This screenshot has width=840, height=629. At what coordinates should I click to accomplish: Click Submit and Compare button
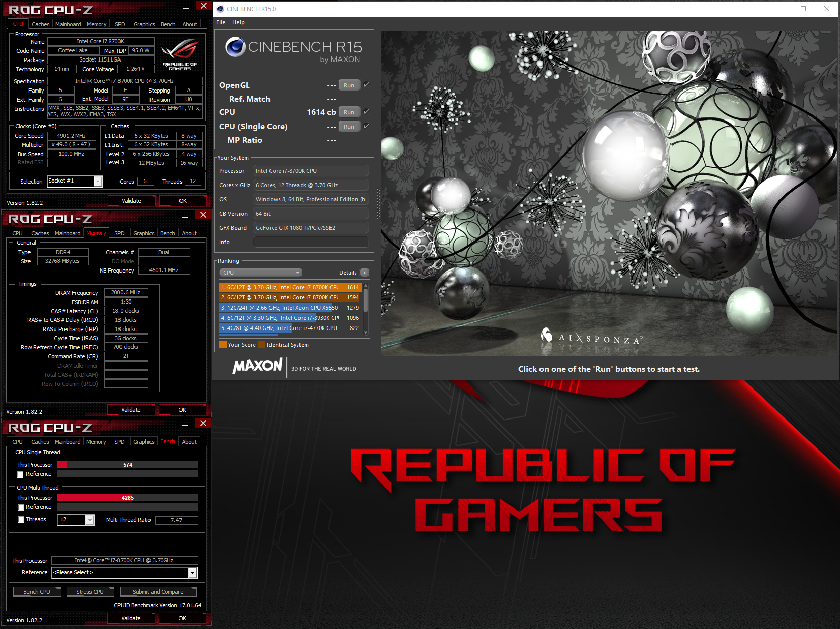pos(158,592)
